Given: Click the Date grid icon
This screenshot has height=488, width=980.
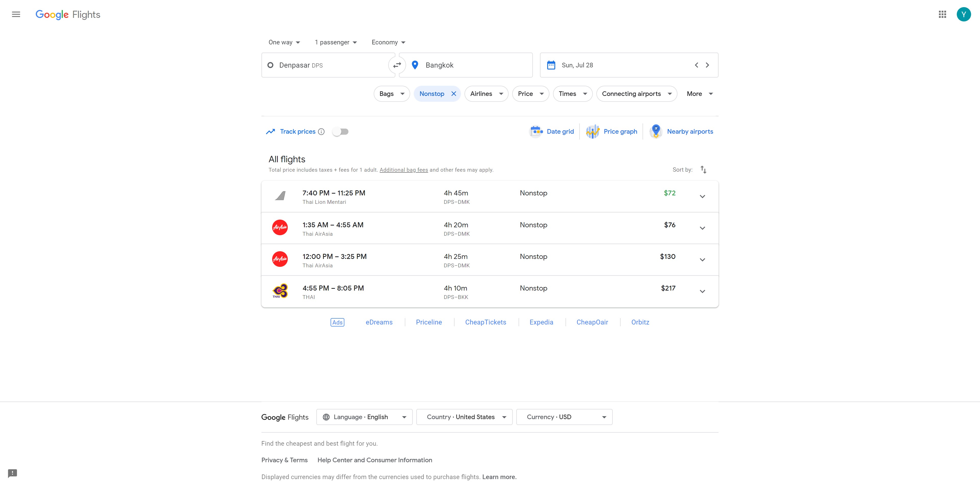Looking at the screenshot, I should (x=536, y=132).
